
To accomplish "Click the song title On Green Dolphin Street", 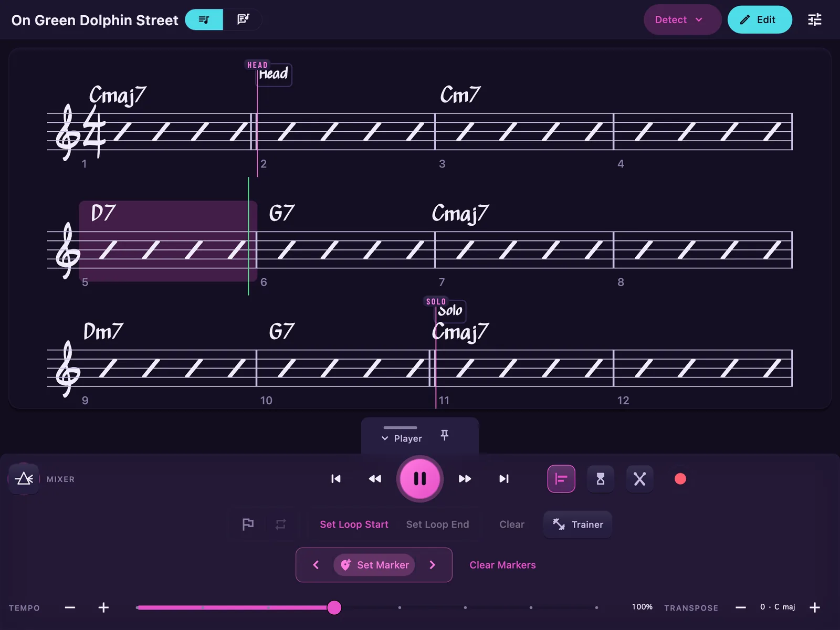I will pyautogui.click(x=95, y=20).
